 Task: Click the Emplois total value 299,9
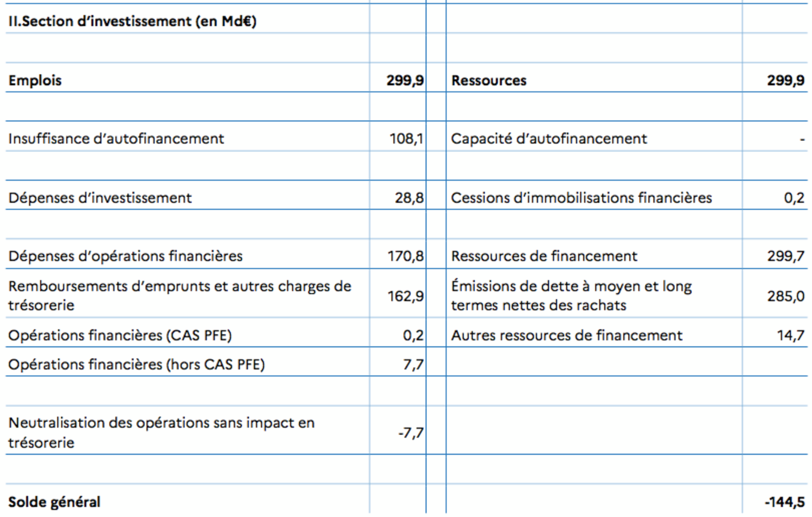pos(405,81)
